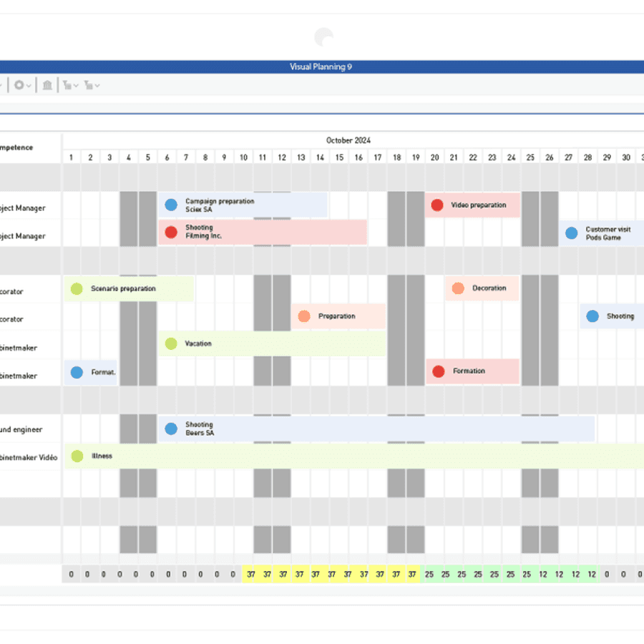Select the Vacation event bar

pos(272,344)
